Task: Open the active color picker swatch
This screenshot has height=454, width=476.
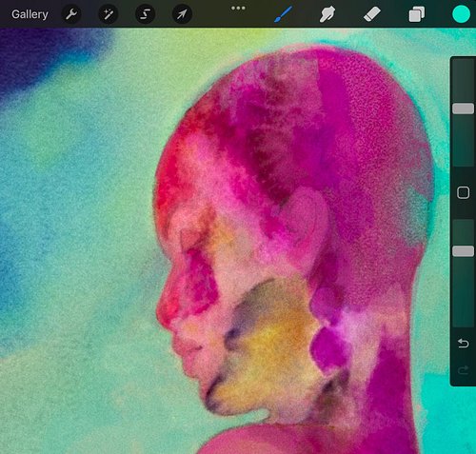Action: [x=461, y=14]
